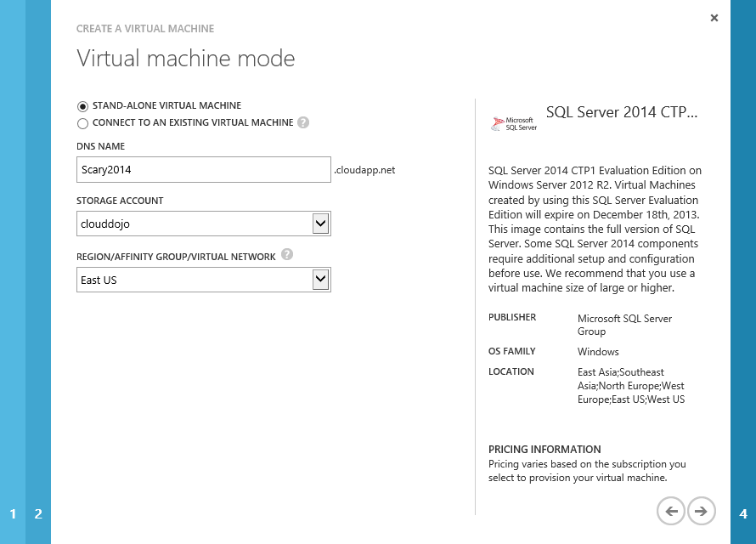Viewport: 756px width, 544px height.
Task: Jump to wizard step 1
Action: point(13,513)
